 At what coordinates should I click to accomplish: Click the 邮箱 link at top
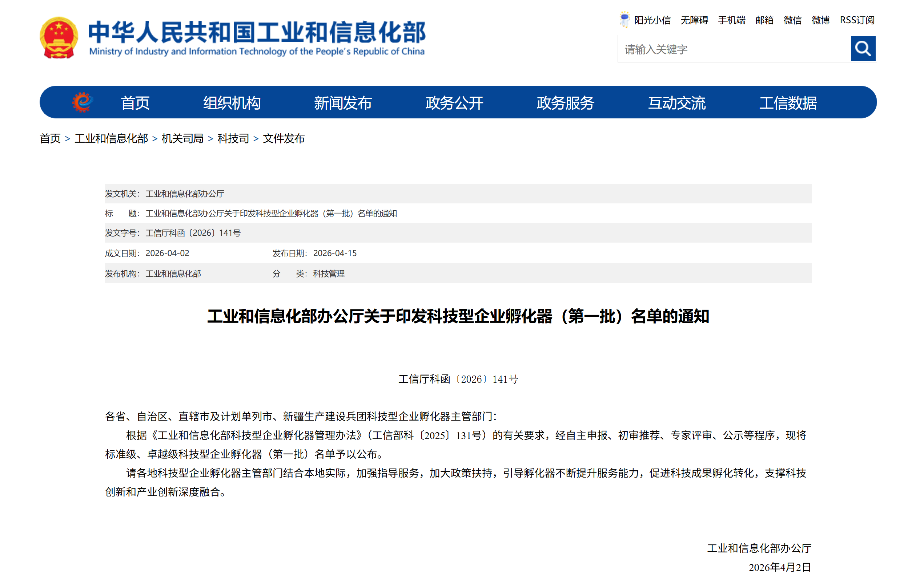[x=764, y=20]
